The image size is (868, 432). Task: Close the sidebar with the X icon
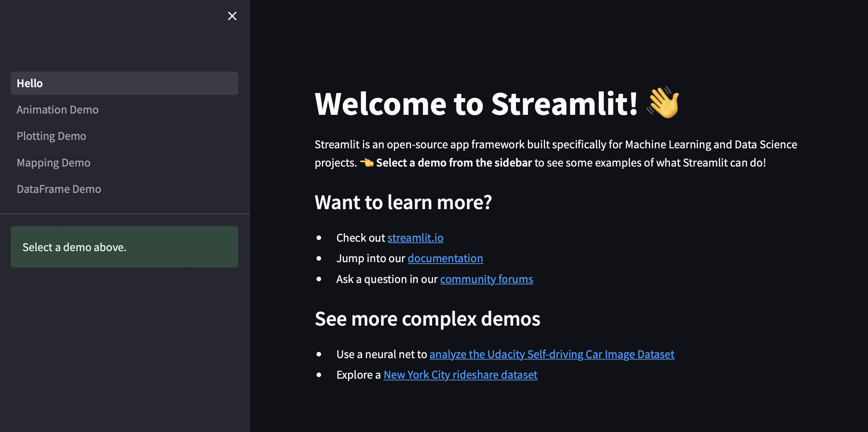click(232, 16)
